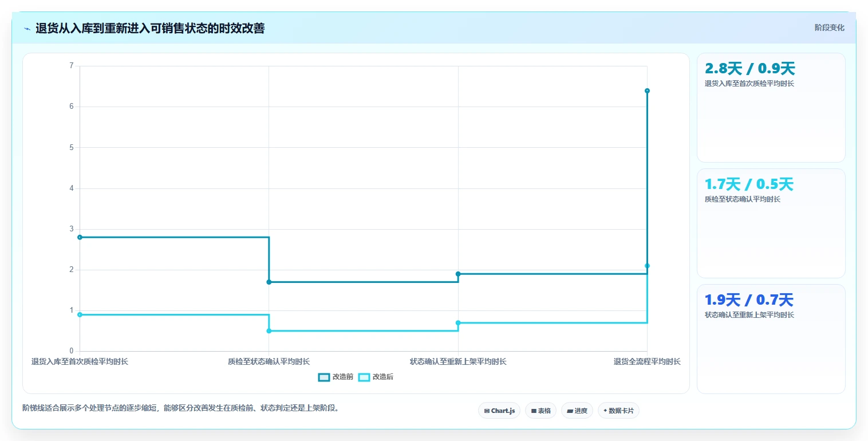The width and height of the screenshot is (868, 441).
Task: Click the 改造前 point at 质检至状态确认平均时长
Action: click(x=269, y=282)
